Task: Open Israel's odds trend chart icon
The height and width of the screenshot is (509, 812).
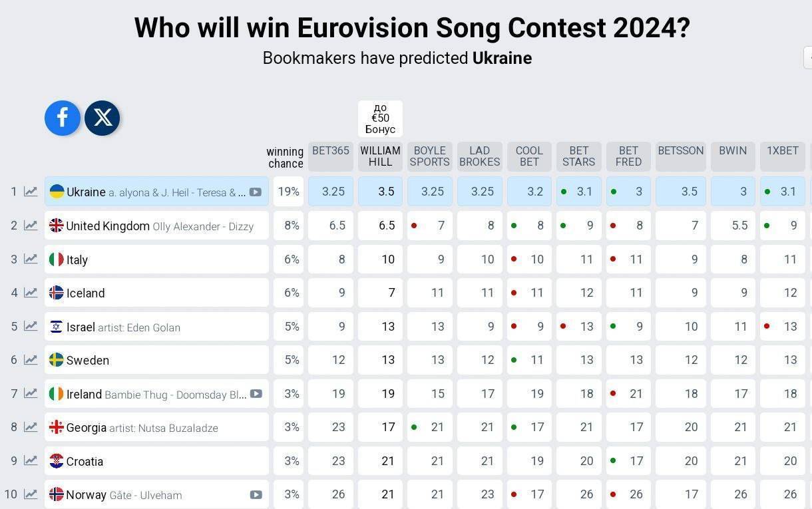Action: click(31, 326)
